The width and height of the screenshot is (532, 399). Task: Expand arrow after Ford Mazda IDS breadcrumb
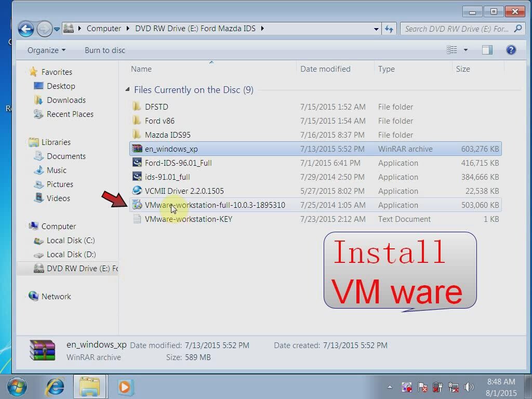pyautogui.click(x=262, y=29)
